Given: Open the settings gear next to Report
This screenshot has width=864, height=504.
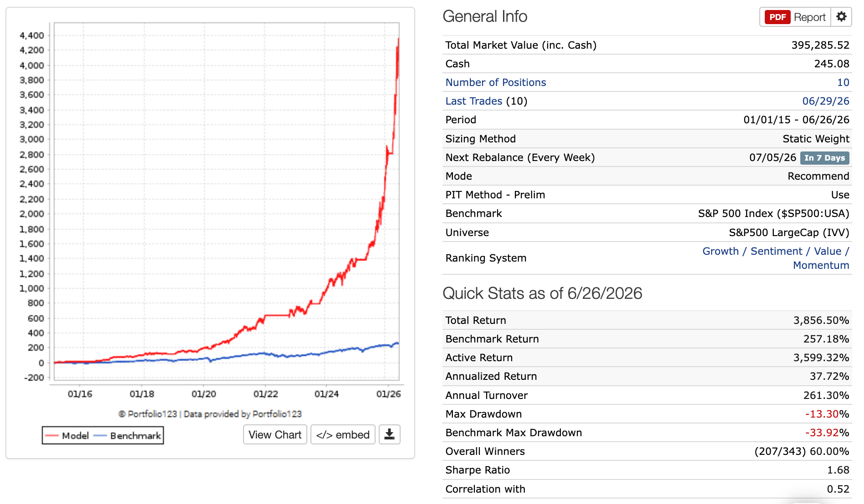Looking at the screenshot, I should [x=841, y=17].
